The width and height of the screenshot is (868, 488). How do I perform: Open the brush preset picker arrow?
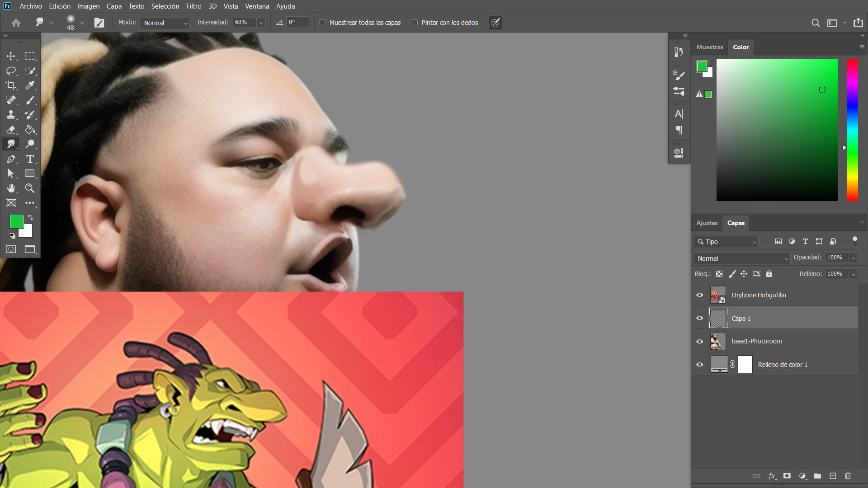click(x=82, y=23)
